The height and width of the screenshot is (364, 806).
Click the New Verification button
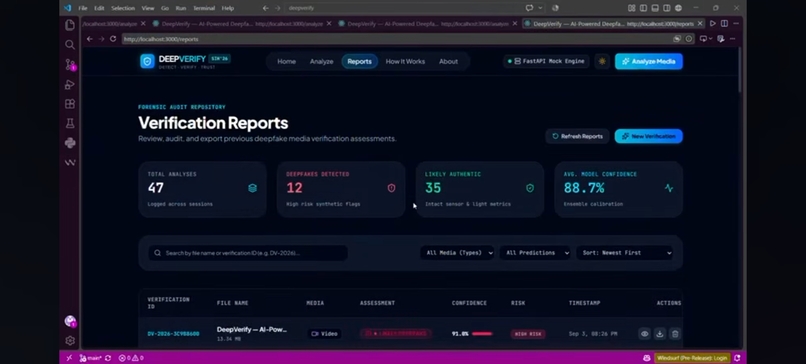pos(649,136)
